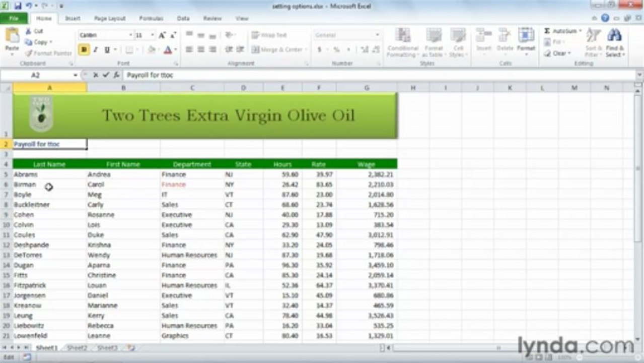Open the Clear eraser menu
This screenshot has width=644, height=363.
tap(557, 53)
